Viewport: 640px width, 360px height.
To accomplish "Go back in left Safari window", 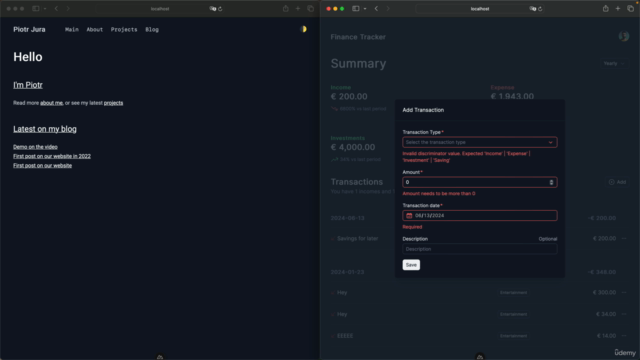I will tap(56, 9).
